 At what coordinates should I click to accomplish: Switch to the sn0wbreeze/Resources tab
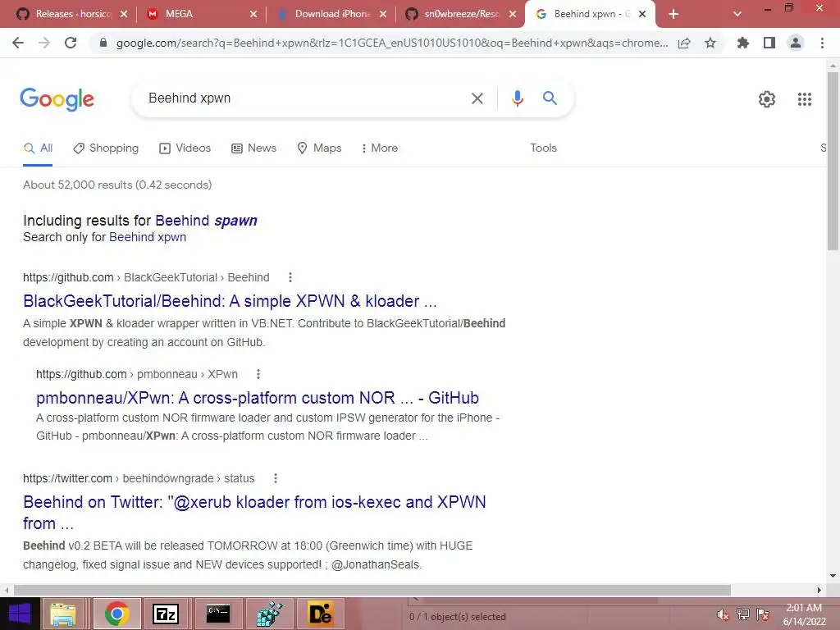click(461, 14)
